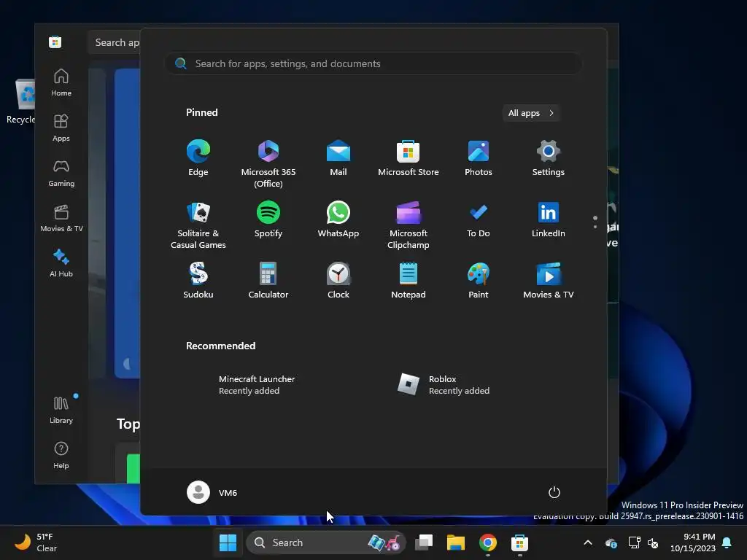Open Spotify pinned app
The image size is (747, 560).
click(x=268, y=219)
